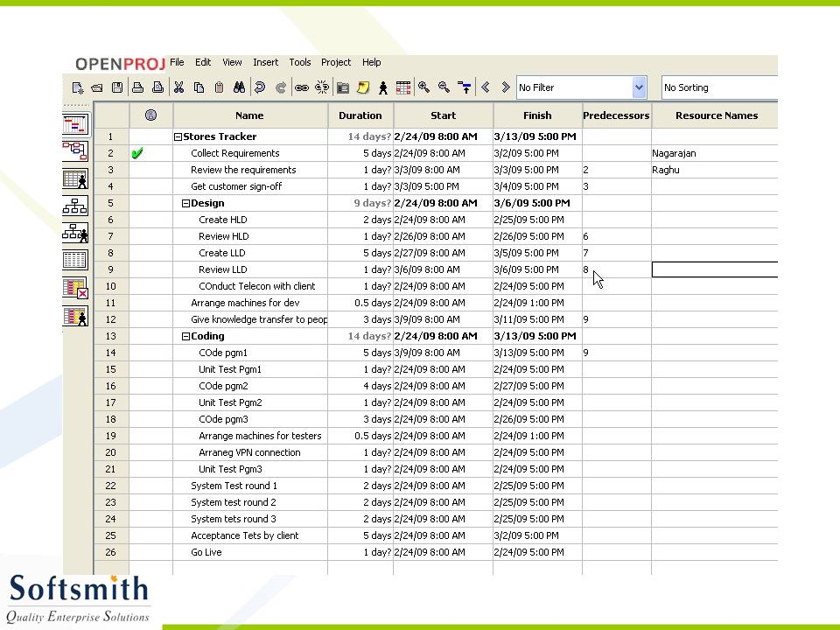
Task: Open the Task Information clipboard icon
Action: (343, 87)
